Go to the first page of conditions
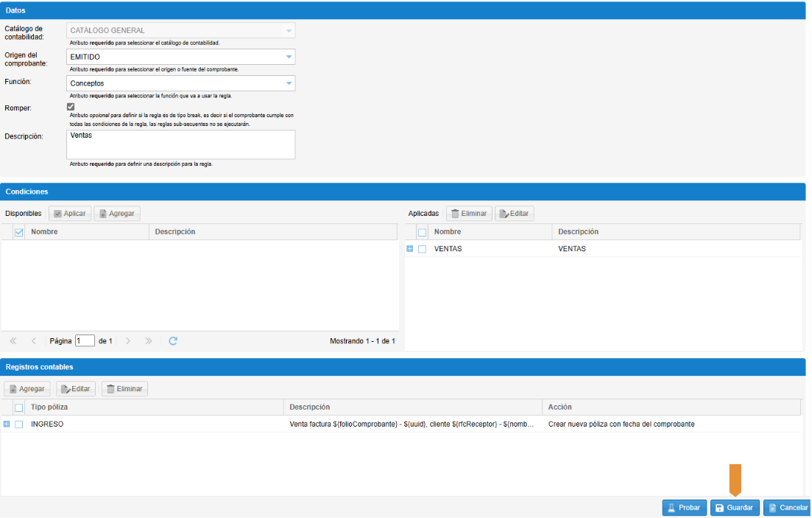 coord(13,341)
